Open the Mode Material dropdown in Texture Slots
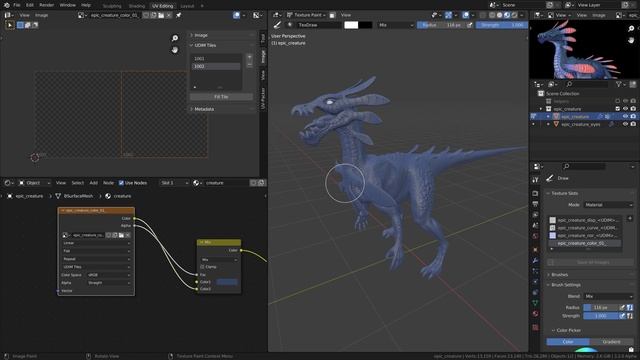 click(608, 205)
